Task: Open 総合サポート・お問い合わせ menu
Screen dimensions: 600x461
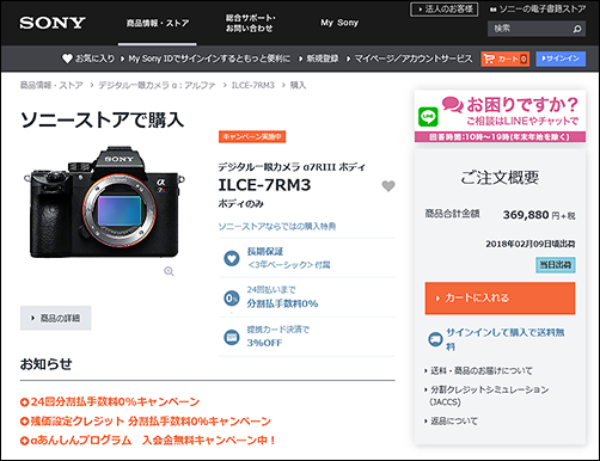Action: pyautogui.click(x=251, y=22)
